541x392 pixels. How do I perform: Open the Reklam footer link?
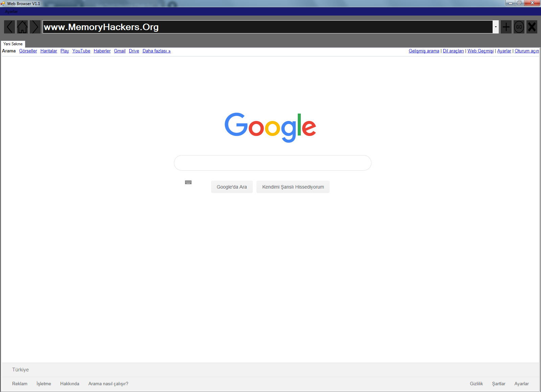[20, 384]
